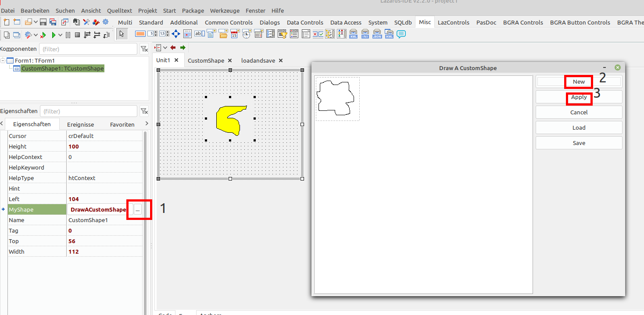This screenshot has height=315, width=644.
Task: Clear the Komponenten filter funnel icon
Action: (144, 49)
